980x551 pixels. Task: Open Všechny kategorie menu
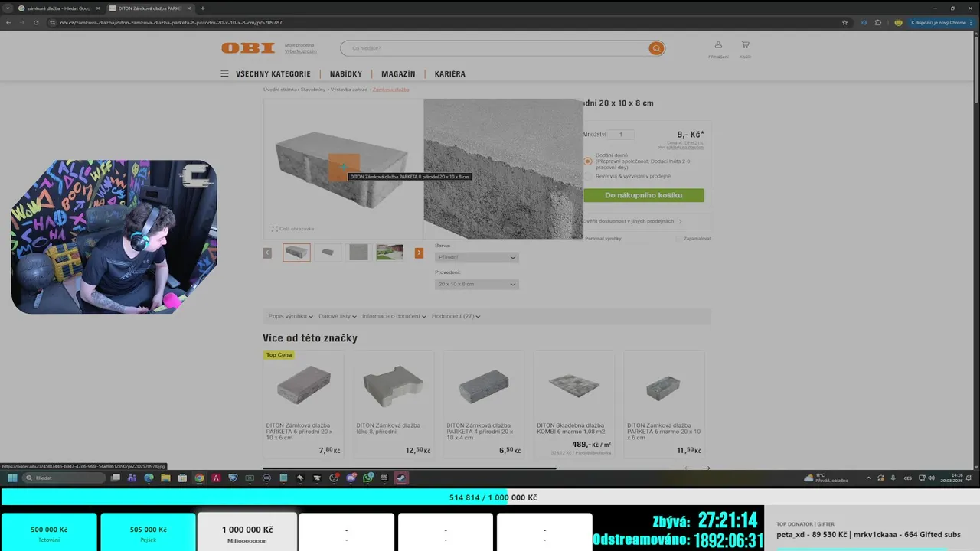click(x=273, y=74)
